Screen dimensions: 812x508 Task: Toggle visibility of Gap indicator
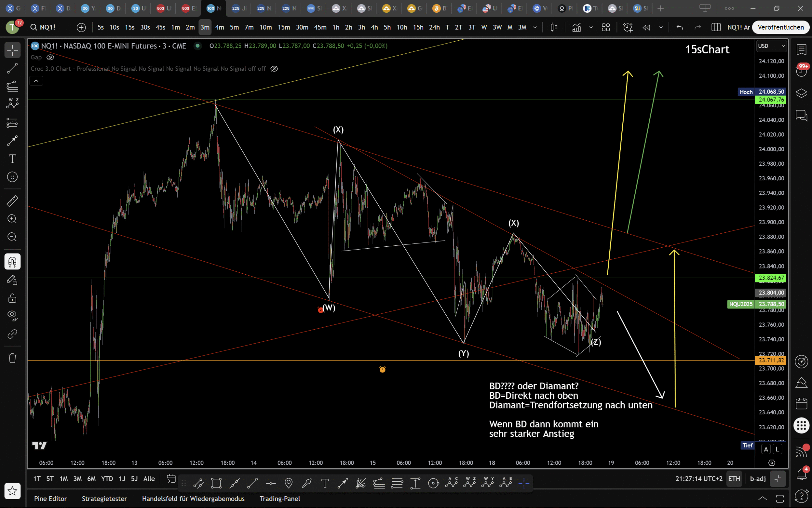pyautogui.click(x=50, y=58)
